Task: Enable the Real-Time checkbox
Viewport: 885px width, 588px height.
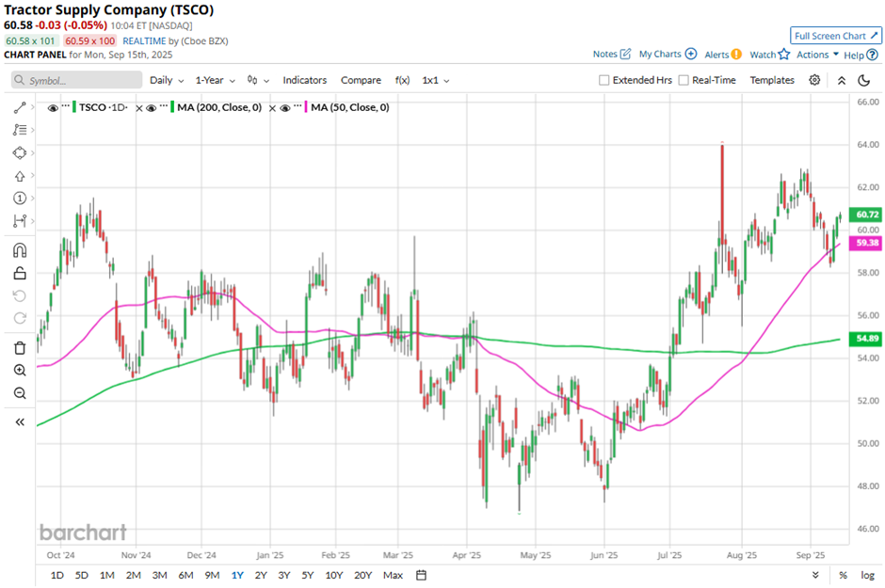Action: tap(684, 80)
